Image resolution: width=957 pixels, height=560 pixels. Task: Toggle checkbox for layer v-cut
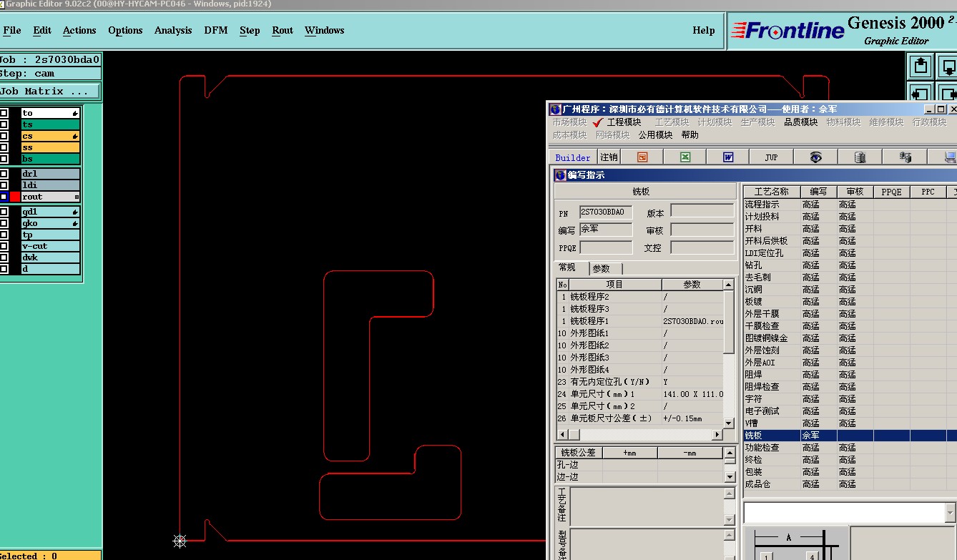(x=4, y=246)
